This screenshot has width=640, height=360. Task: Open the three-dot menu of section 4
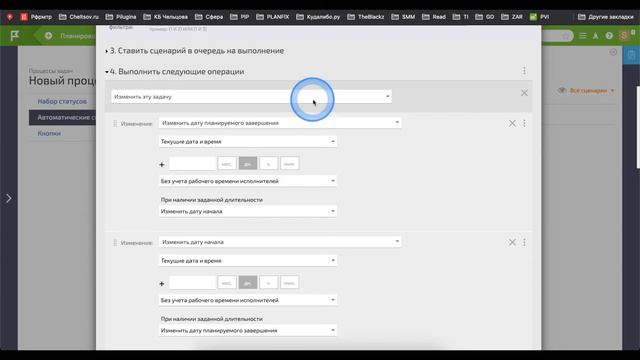tap(524, 71)
